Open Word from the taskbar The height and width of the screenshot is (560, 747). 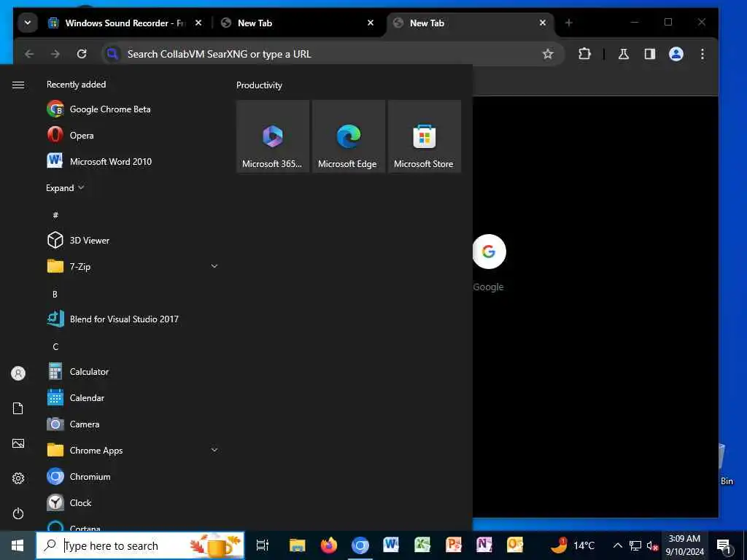pyautogui.click(x=391, y=545)
